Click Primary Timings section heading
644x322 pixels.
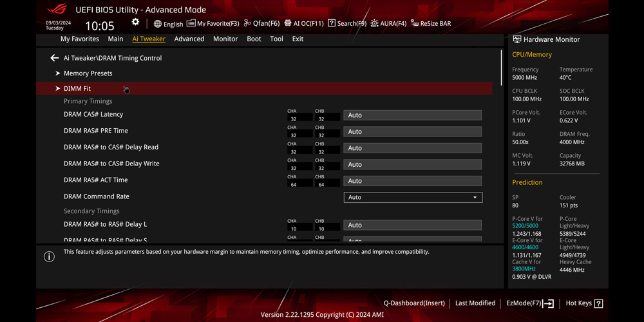tap(88, 101)
